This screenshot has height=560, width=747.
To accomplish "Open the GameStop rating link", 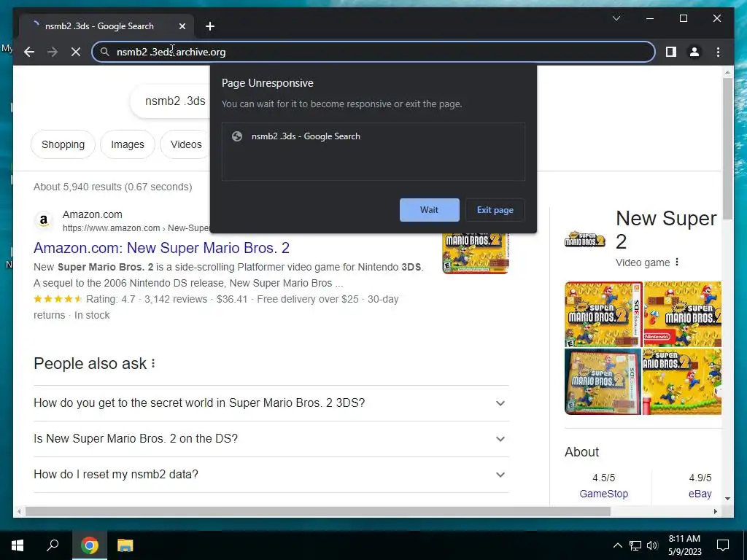I will (603, 494).
